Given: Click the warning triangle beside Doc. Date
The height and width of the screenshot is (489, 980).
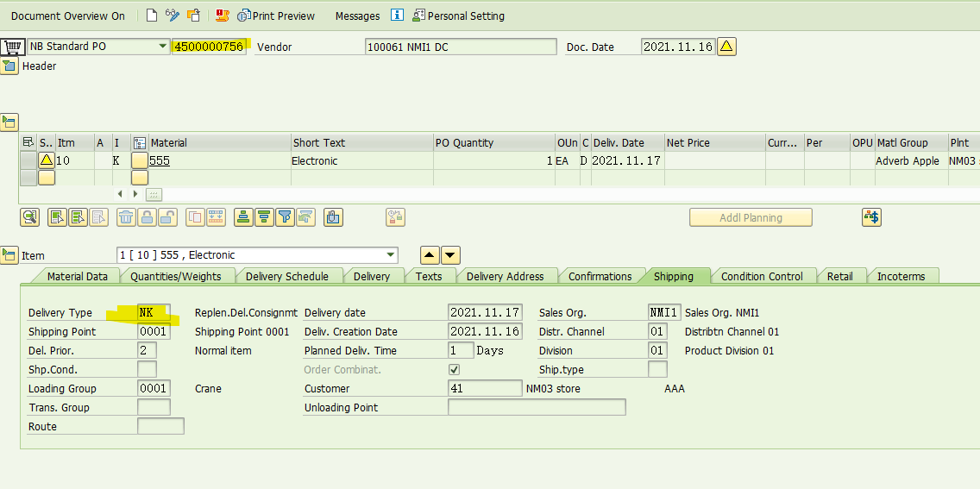Looking at the screenshot, I should click(x=726, y=47).
